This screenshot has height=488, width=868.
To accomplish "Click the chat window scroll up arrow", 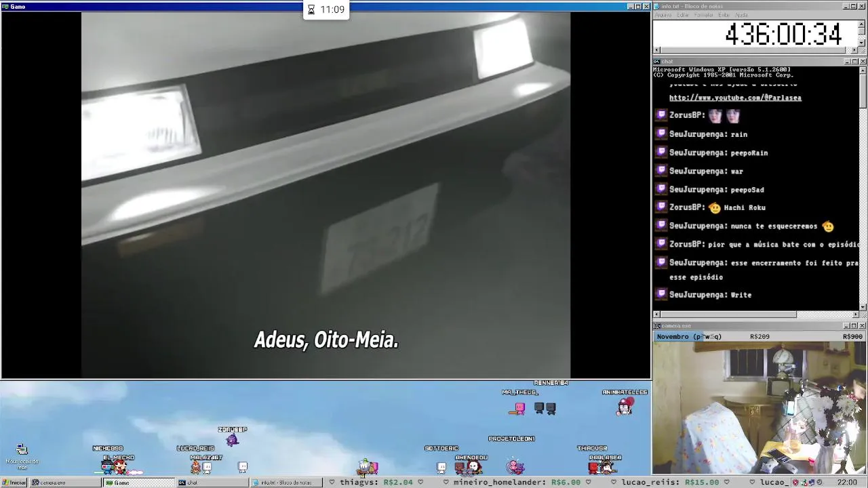I will pyautogui.click(x=863, y=70).
